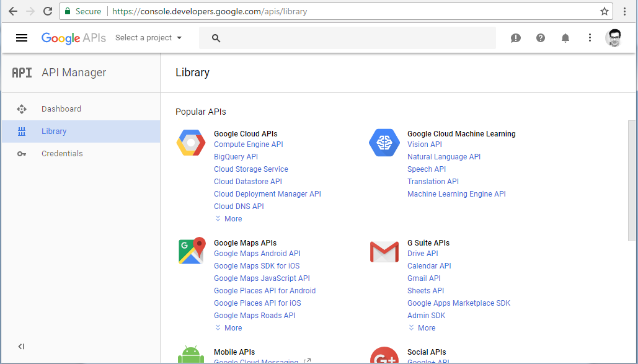638x364 pixels.
Task: Open Google Maps Android API
Action: click(x=257, y=254)
